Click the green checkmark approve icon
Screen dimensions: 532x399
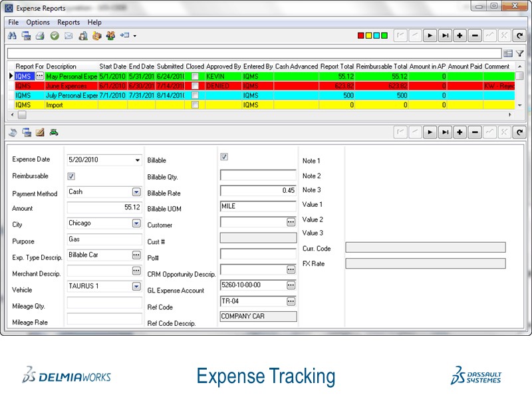click(x=55, y=35)
